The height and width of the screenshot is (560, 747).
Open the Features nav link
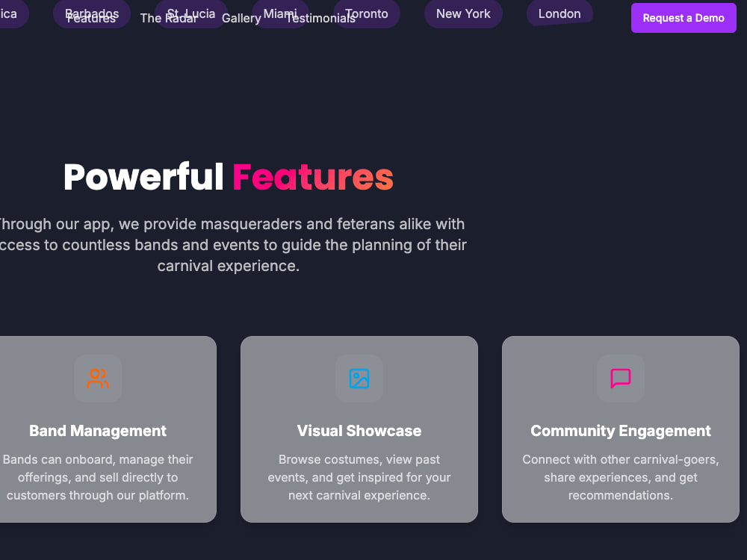pyautogui.click(x=91, y=19)
